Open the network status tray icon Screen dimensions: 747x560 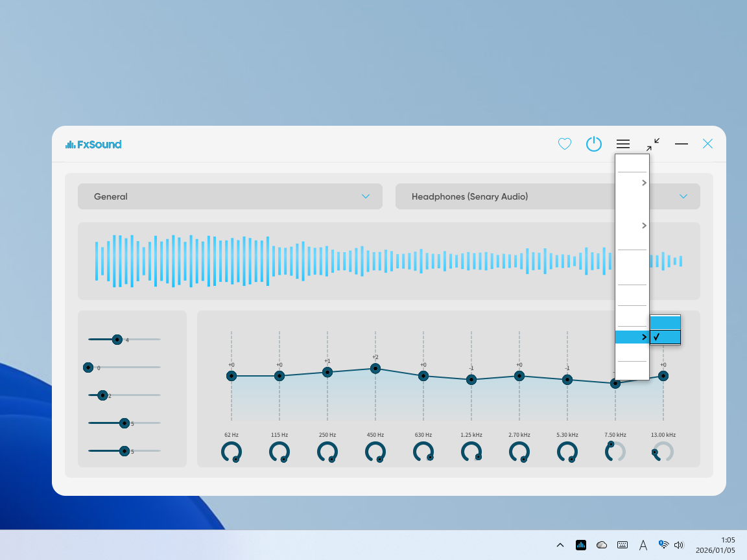click(x=663, y=544)
